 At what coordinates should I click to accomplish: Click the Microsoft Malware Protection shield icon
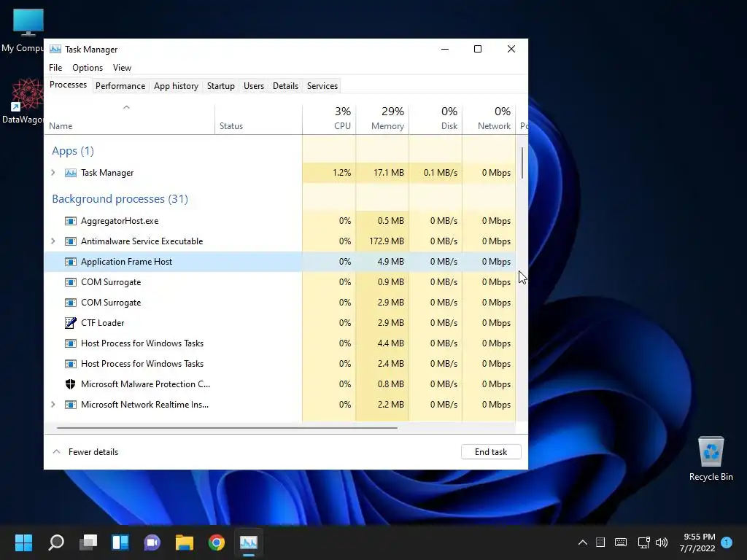click(71, 384)
